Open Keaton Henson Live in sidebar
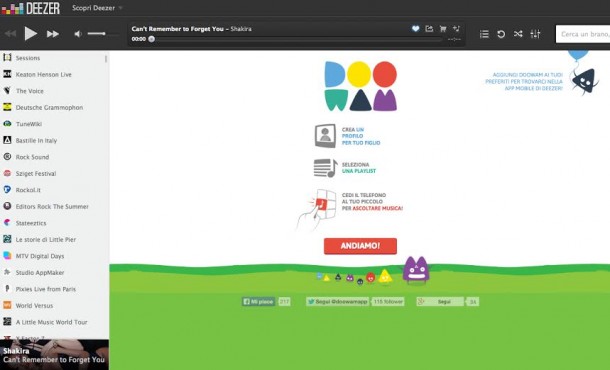This screenshot has height=370, width=610. 44,74
